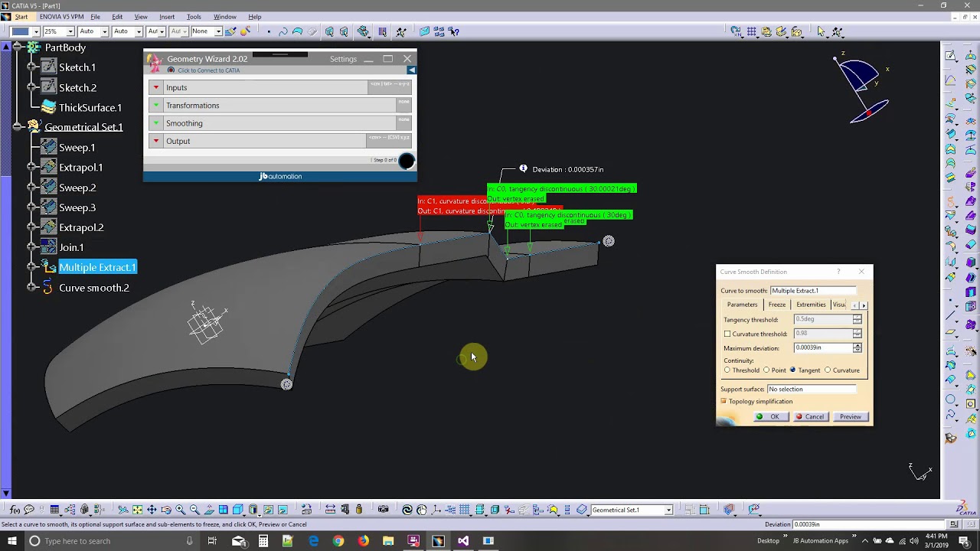Click the Zoom In magnifier icon
Screen dimensions: 980x551
pos(181,510)
